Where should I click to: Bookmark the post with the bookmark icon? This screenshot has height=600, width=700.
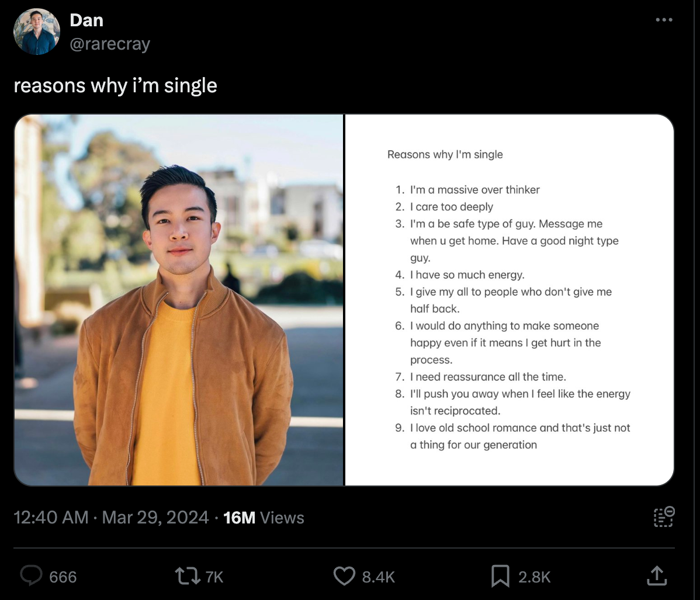(500, 576)
